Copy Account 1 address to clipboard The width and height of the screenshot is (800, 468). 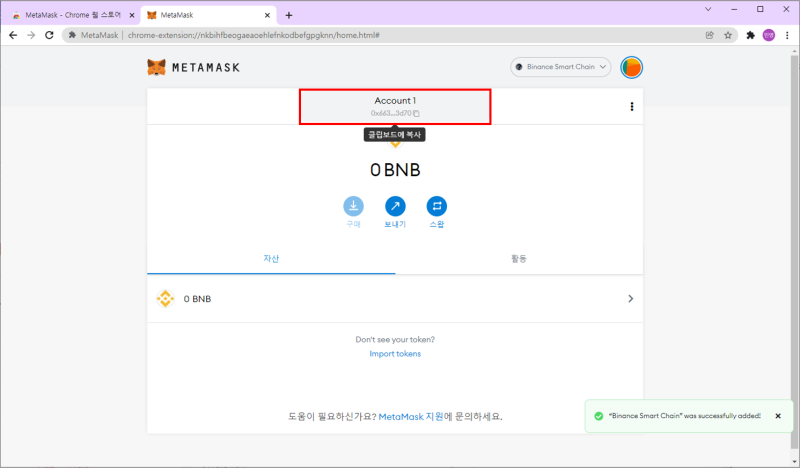coord(395,107)
